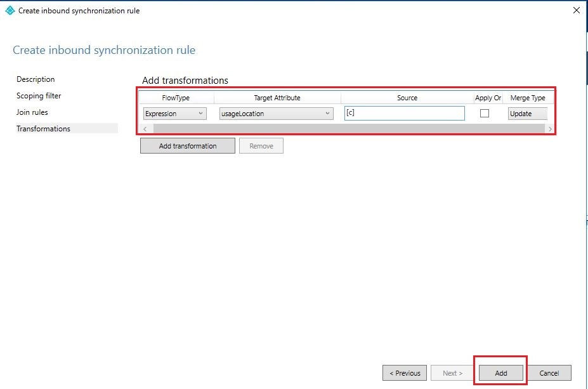Click Add to create the rule
The width and height of the screenshot is (588, 389).
500,373
